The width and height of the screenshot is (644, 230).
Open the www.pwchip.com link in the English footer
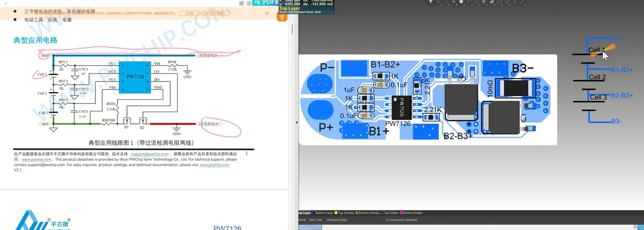(214, 165)
